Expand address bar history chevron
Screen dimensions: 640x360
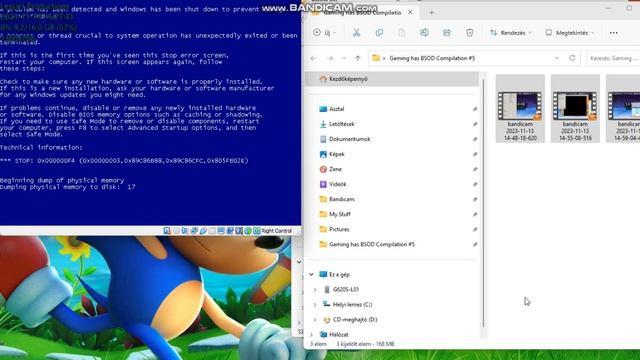click(x=557, y=58)
